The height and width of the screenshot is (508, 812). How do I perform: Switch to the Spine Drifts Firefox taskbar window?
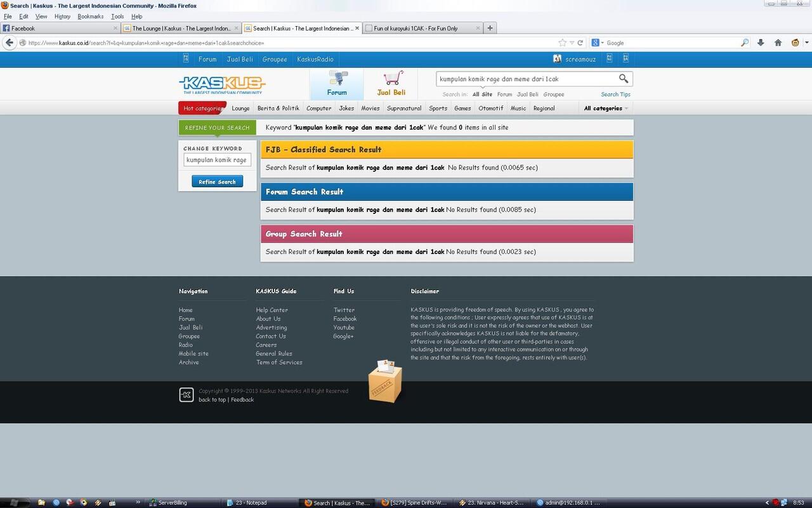click(x=414, y=503)
